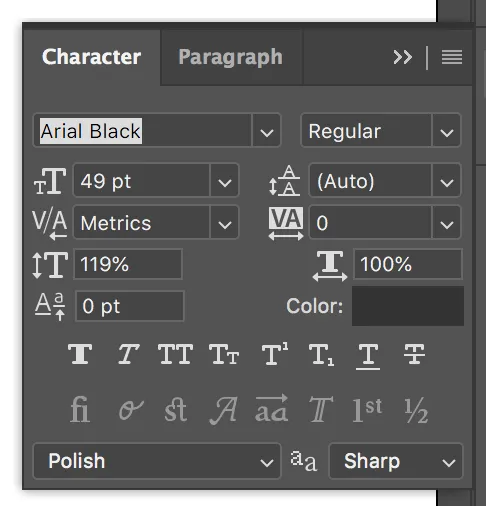Click the Fractions one-half icon
Screen dimensions: 486x506
click(x=416, y=410)
